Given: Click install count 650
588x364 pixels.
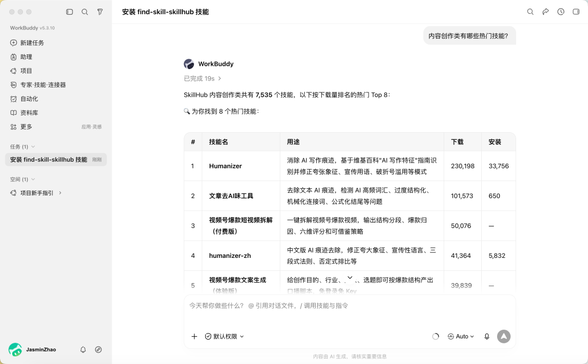Looking at the screenshot, I should pos(494,196).
